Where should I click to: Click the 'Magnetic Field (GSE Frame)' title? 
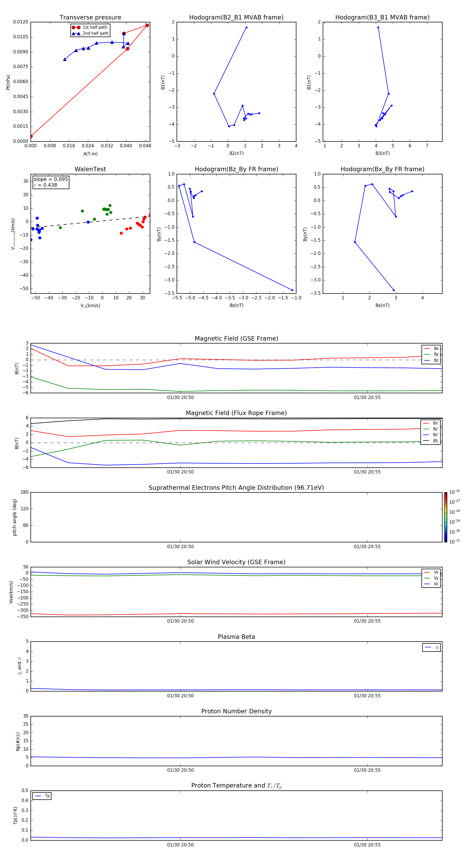point(236,339)
